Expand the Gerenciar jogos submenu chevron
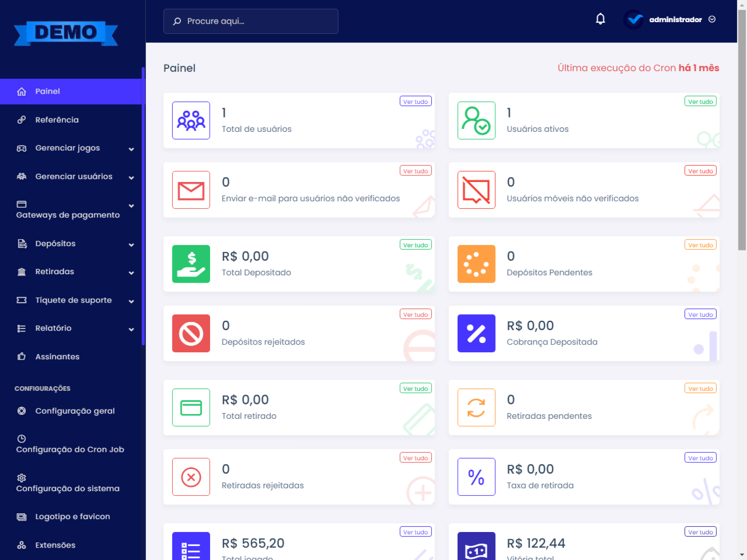The width and height of the screenshot is (747, 560). pos(132,149)
